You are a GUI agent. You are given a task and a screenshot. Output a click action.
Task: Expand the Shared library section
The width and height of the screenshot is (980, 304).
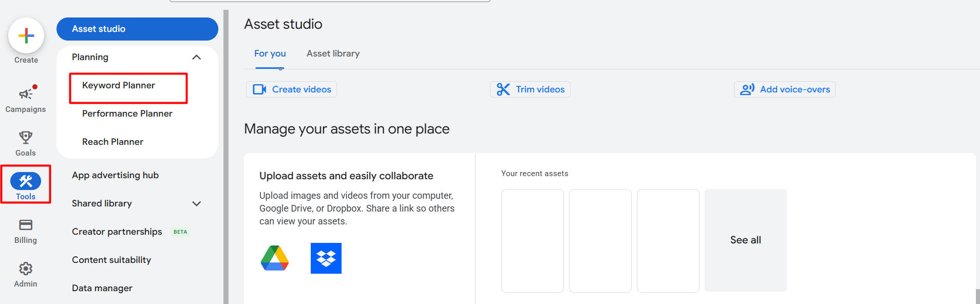[x=196, y=203]
